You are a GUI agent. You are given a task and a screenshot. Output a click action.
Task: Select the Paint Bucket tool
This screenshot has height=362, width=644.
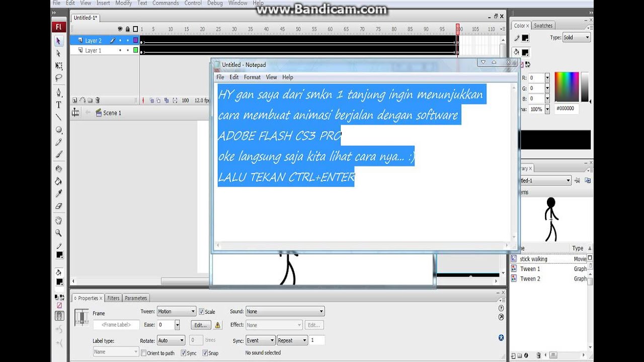[x=58, y=181]
